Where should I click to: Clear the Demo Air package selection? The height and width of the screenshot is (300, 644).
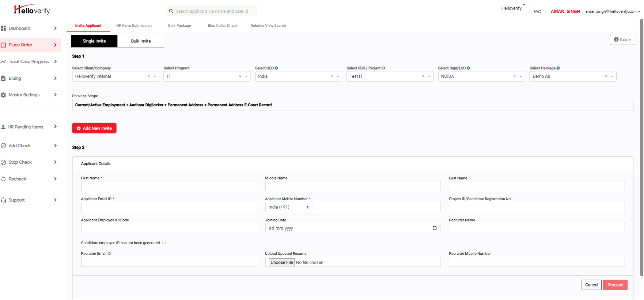(x=606, y=76)
